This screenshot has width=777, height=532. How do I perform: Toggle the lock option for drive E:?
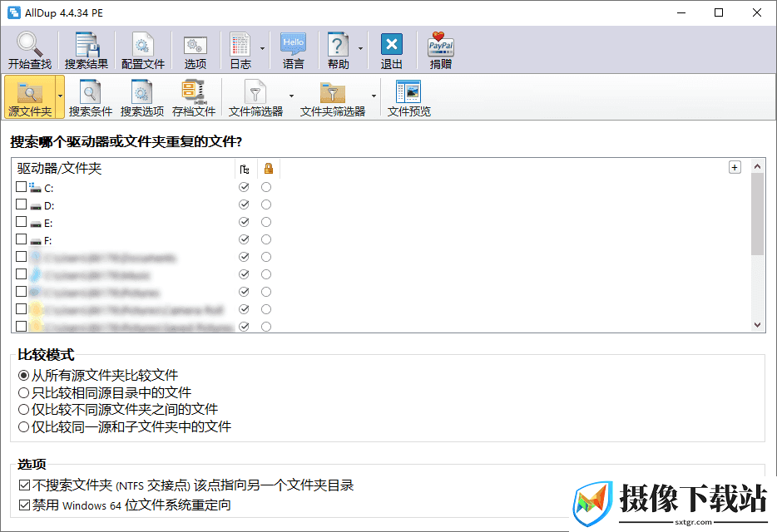pyautogui.click(x=266, y=222)
